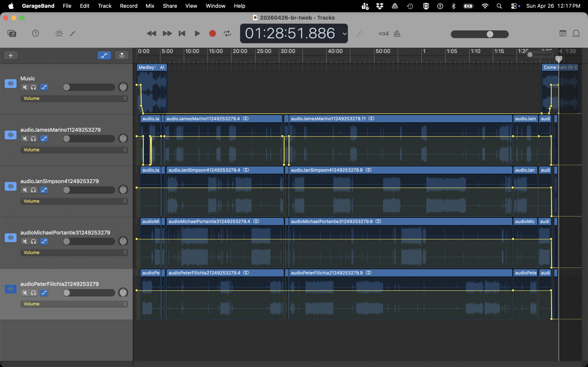Click Go to Beginning transport button

(x=182, y=33)
